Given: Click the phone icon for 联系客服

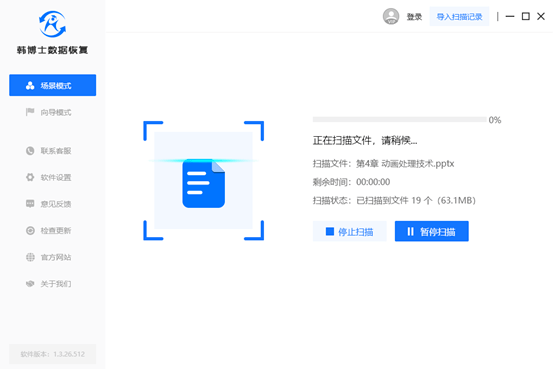Looking at the screenshot, I should pyautogui.click(x=30, y=151).
